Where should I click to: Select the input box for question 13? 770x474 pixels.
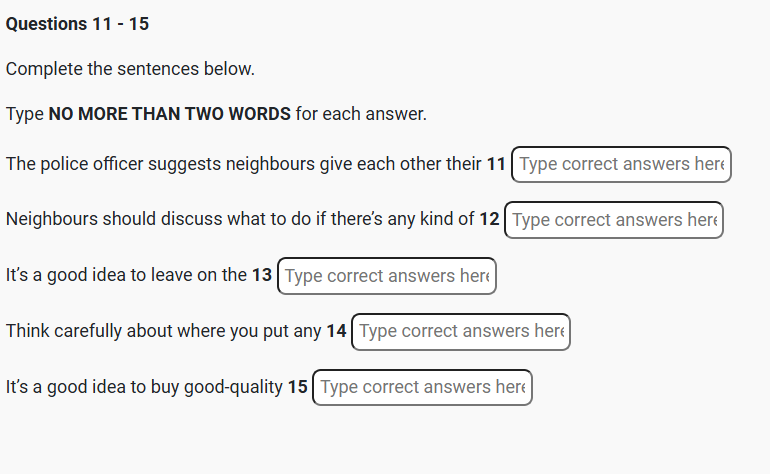point(386,276)
